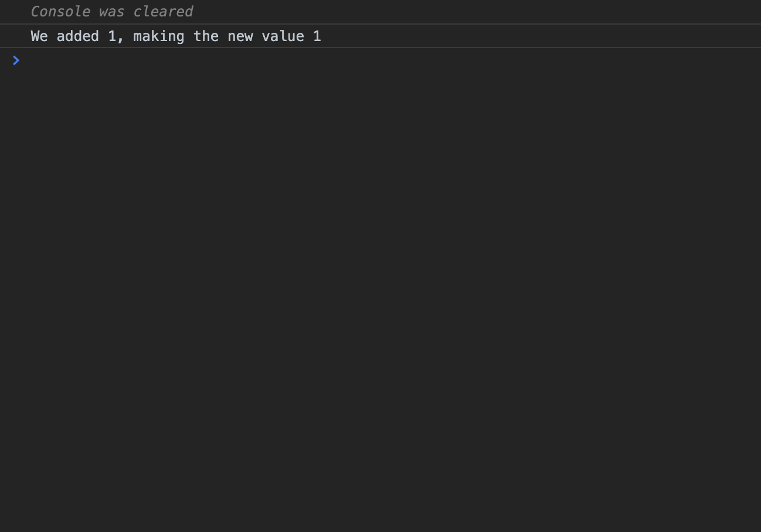Click the prompt marker beside the input area

(16, 60)
